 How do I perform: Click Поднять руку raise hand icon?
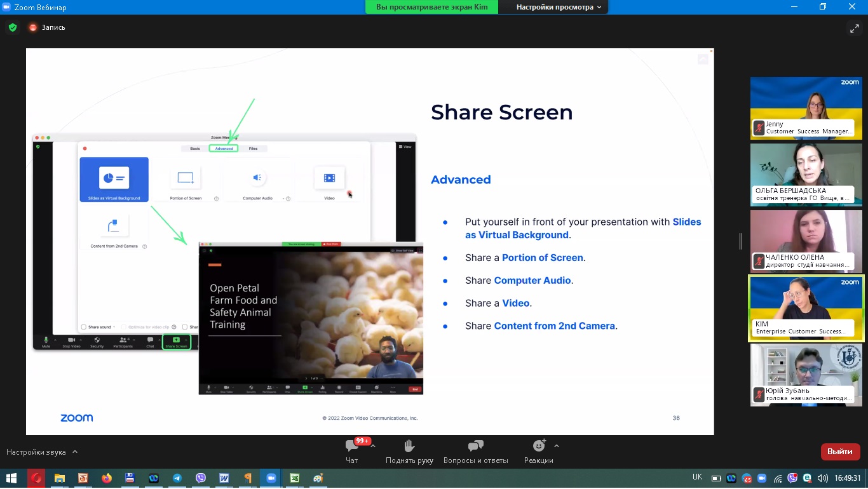coord(409,446)
